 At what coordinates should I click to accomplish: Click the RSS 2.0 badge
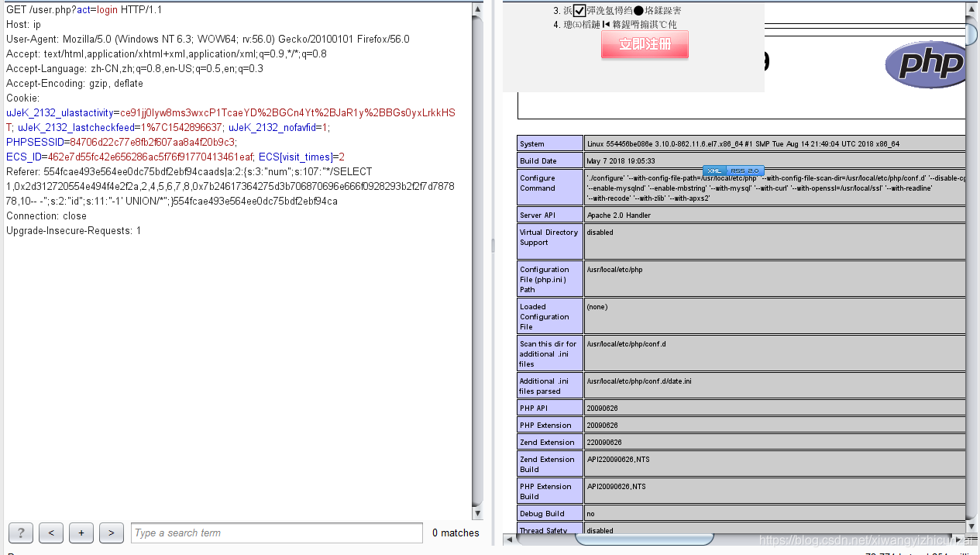[x=745, y=171]
